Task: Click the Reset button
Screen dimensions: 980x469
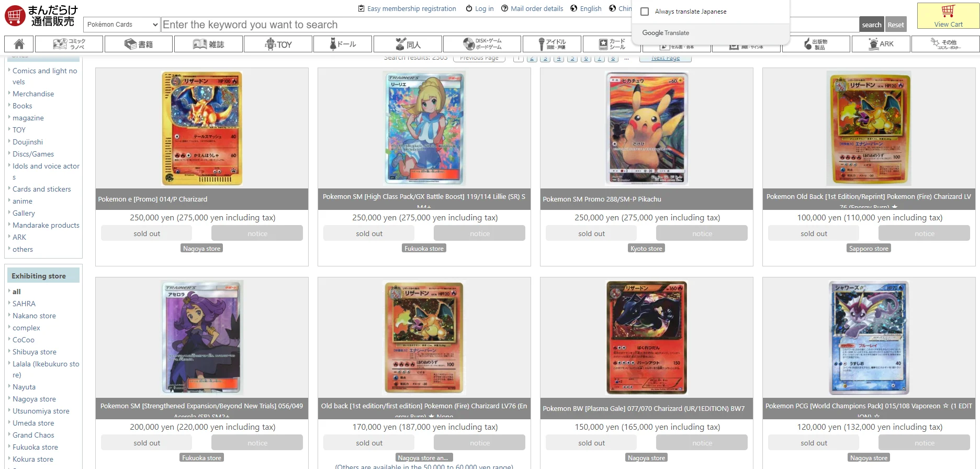Action: (x=896, y=25)
